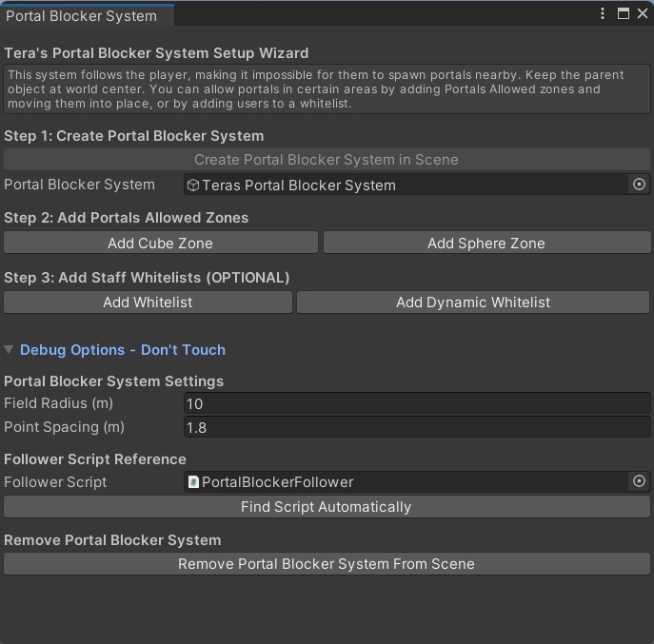Maximize the Portal Blocker System window
Image resolution: width=654 pixels, height=644 pixels.
(x=624, y=14)
